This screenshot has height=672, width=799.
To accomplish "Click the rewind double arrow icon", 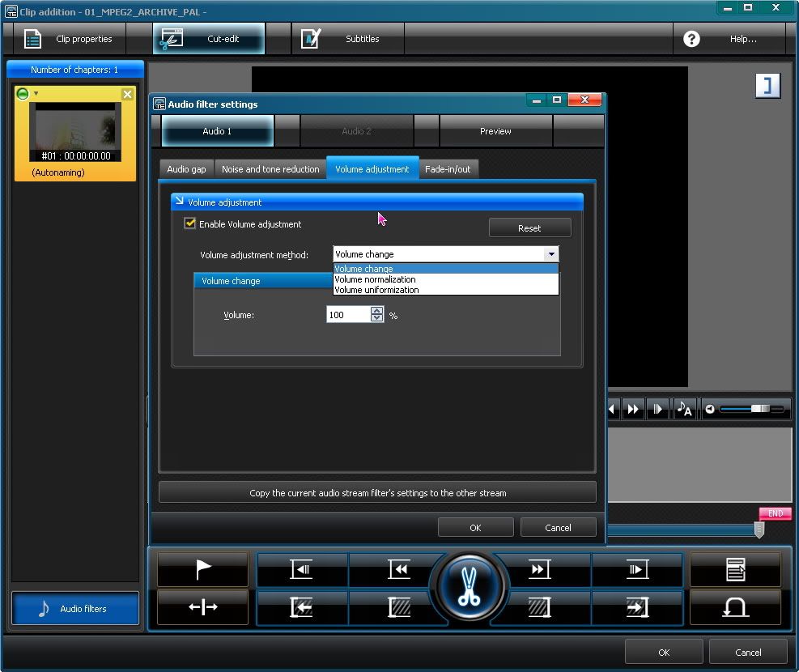I will point(398,570).
